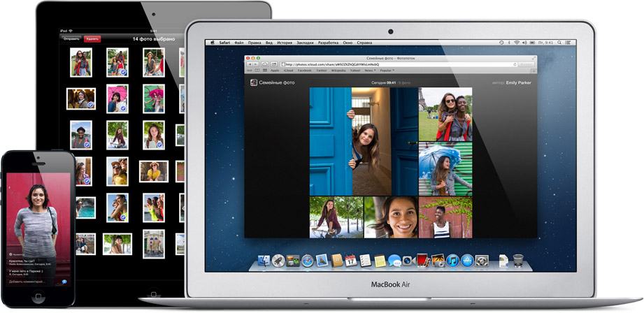This screenshot has width=644, height=313.
Task: Open Finder from the Dock
Action: [264, 261]
